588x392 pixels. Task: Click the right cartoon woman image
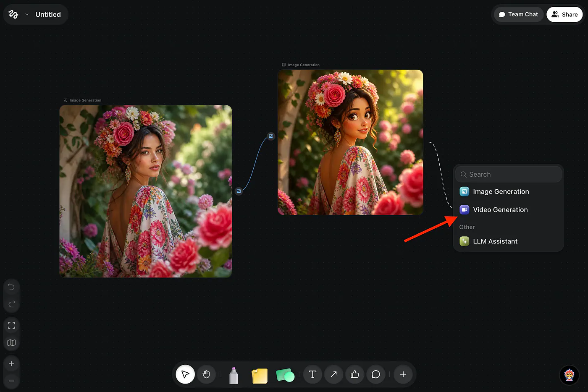350,142
